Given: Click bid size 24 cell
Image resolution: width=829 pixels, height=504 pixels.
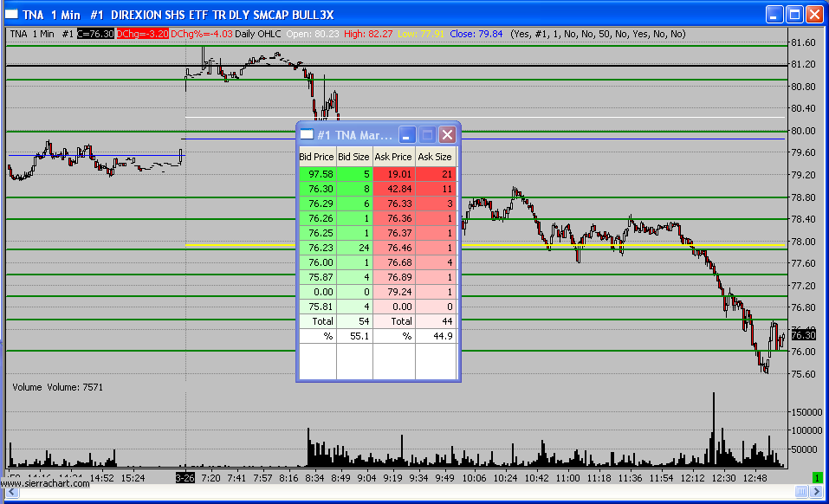Looking at the screenshot, I should 355,248.
